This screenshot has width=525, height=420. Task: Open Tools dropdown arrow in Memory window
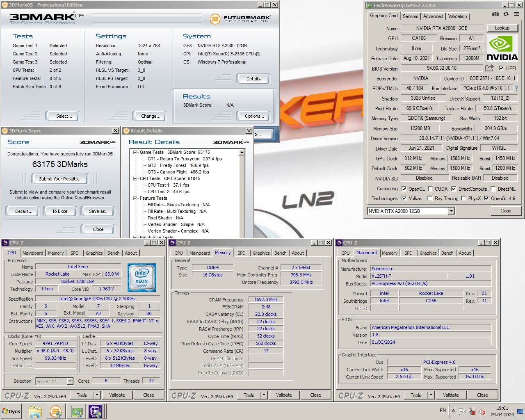264,395
